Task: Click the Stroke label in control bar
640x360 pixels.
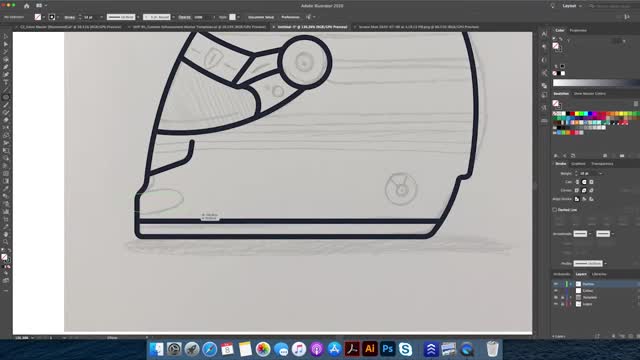Action: 69,17
